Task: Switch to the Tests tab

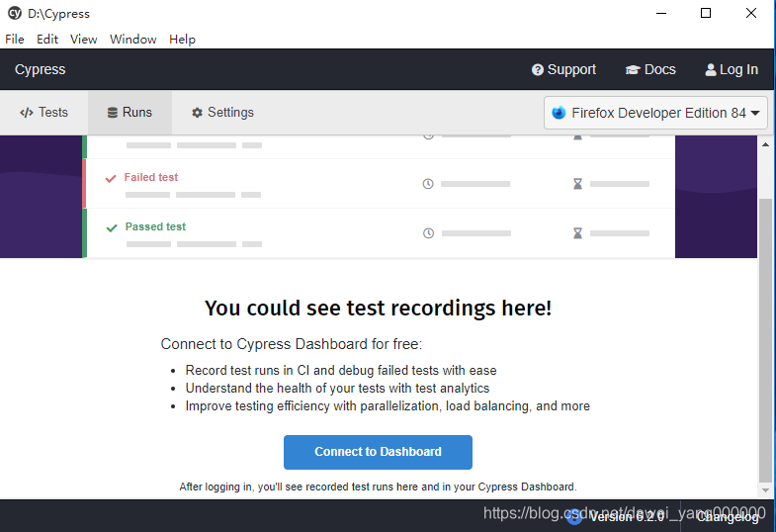Action: tap(44, 113)
